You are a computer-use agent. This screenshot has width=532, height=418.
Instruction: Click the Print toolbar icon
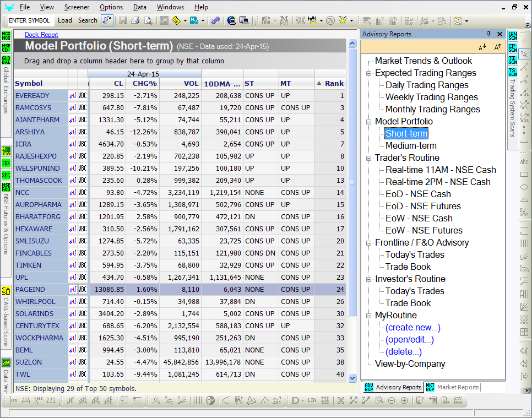tap(135, 21)
